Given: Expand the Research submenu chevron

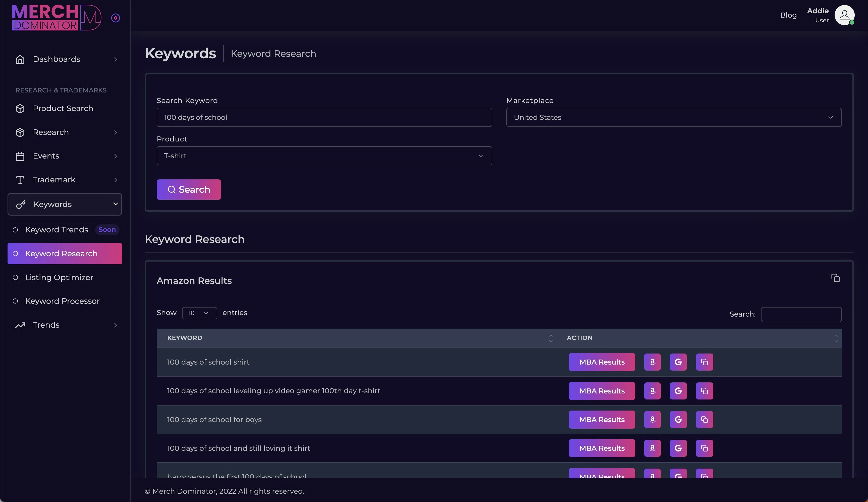Looking at the screenshot, I should click(116, 132).
